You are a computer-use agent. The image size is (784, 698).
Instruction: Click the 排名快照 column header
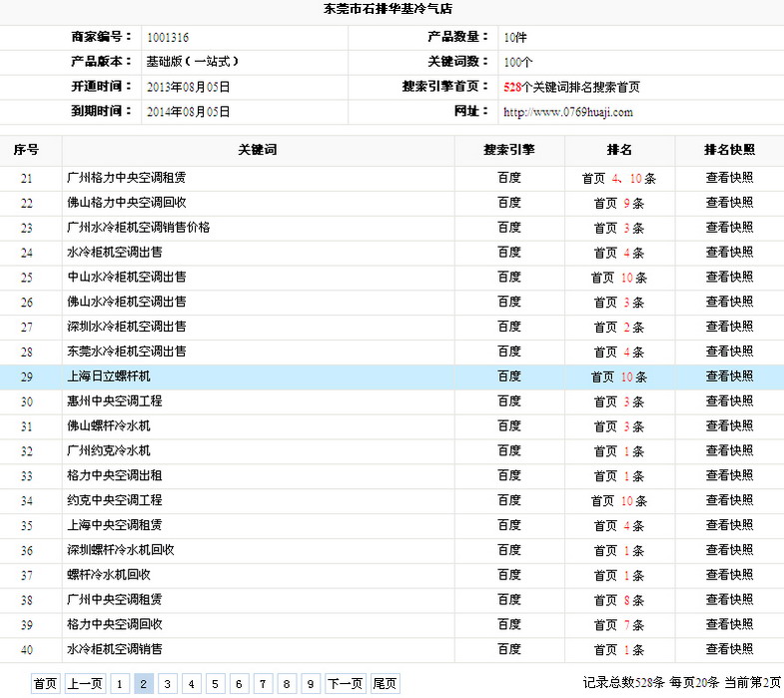729,150
